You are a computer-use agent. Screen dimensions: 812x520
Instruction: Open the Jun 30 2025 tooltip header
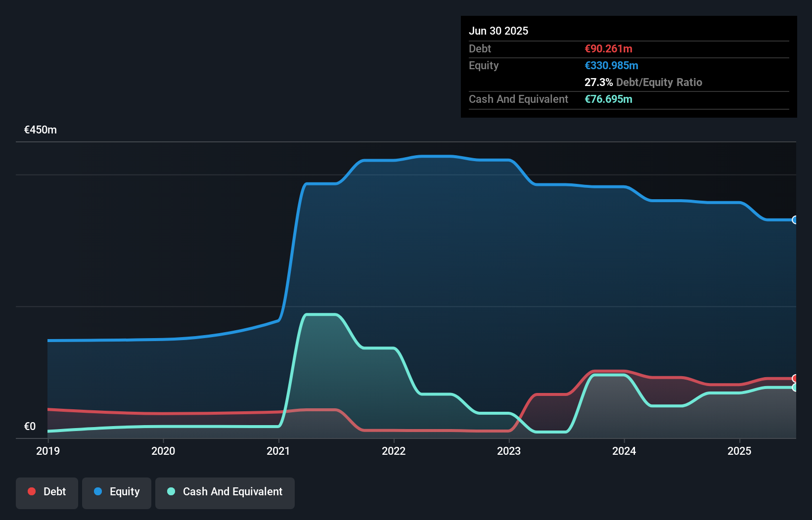[x=498, y=31]
